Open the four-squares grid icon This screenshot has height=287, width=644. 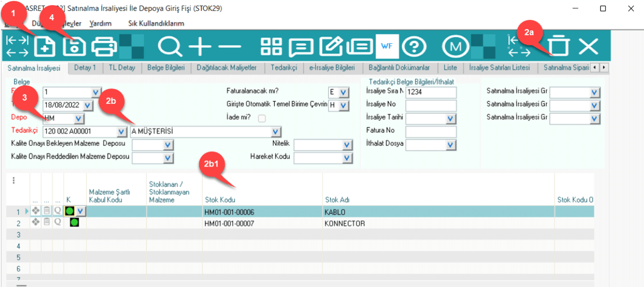(x=271, y=47)
